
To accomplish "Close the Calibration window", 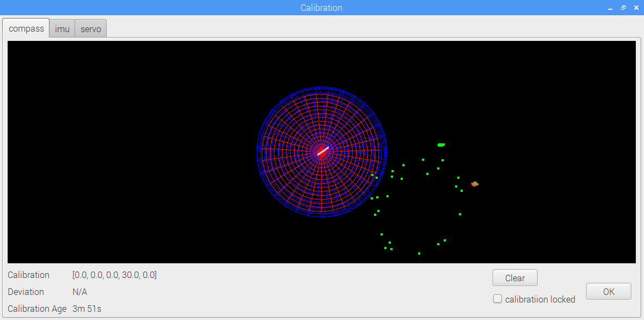I will 636,8.
